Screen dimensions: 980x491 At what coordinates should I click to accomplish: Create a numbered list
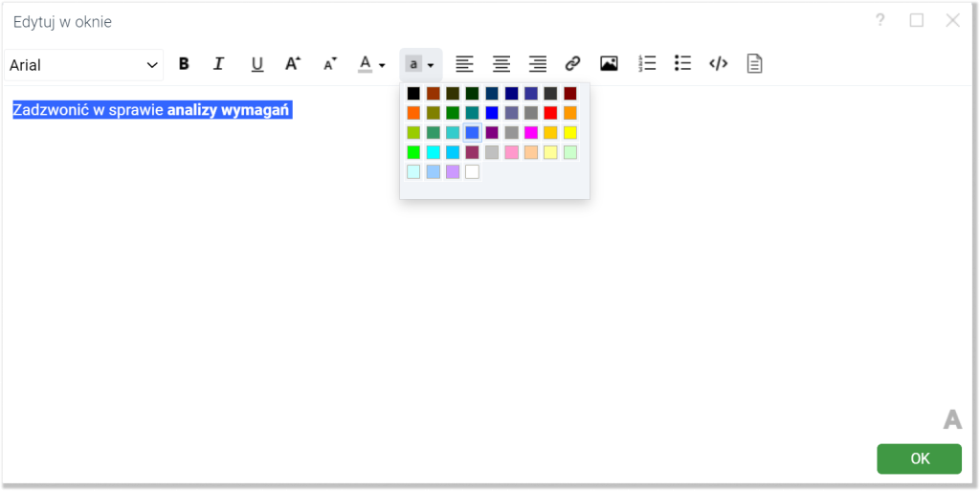point(647,64)
